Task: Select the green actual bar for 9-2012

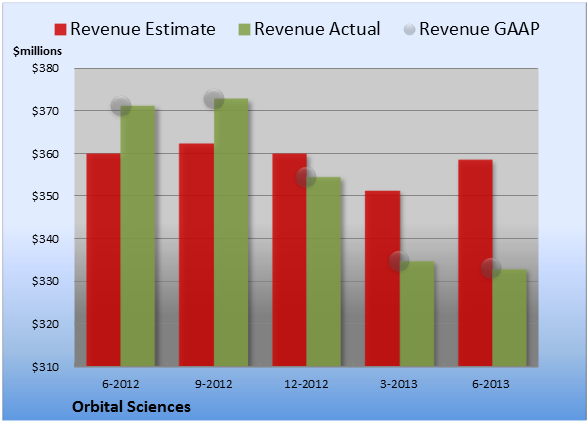Action: pyautogui.click(x=231, y=232)
